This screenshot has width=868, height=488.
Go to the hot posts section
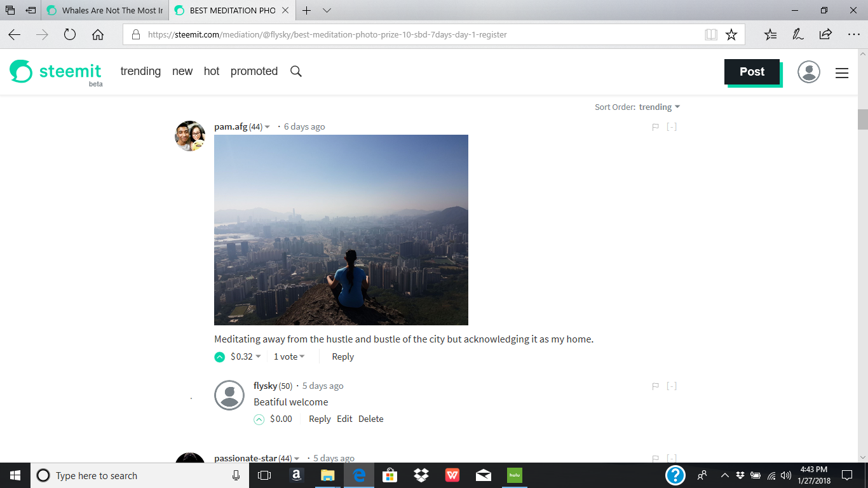click(212, 71)
